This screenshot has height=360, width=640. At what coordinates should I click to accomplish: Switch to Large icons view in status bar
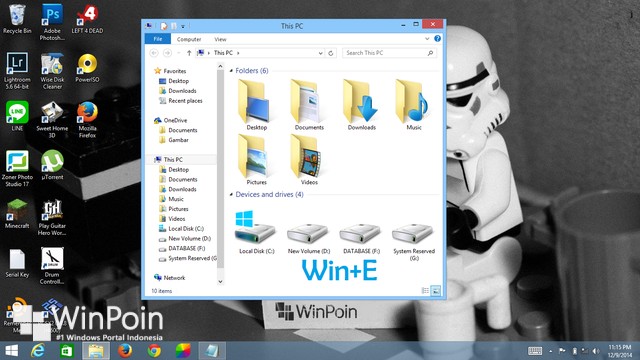click(x=436, y=291)
